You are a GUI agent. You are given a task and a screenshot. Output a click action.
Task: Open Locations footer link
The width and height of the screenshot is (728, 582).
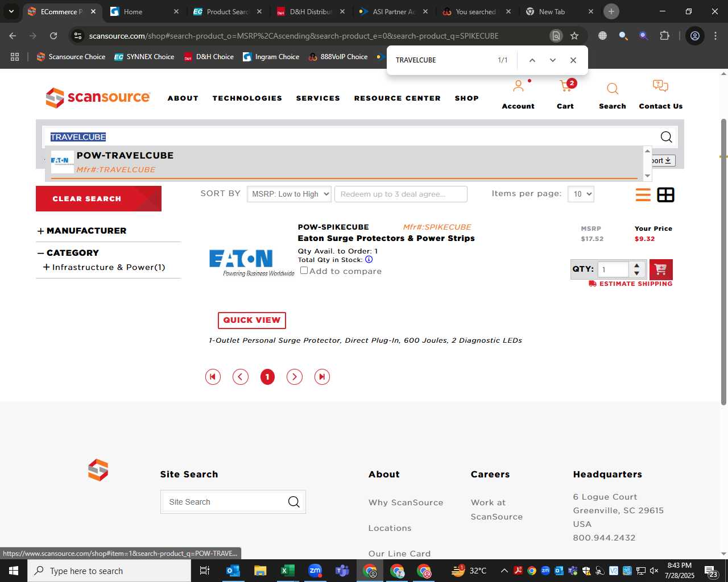390,528
